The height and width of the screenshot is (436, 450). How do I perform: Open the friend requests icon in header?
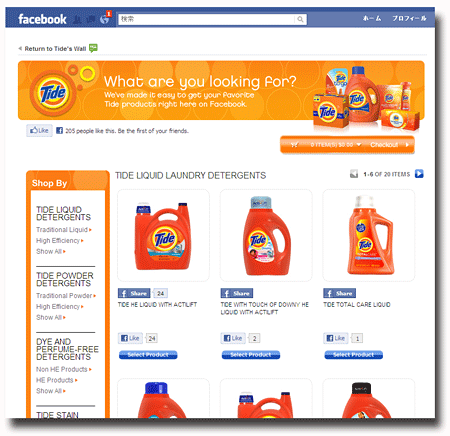77,19
